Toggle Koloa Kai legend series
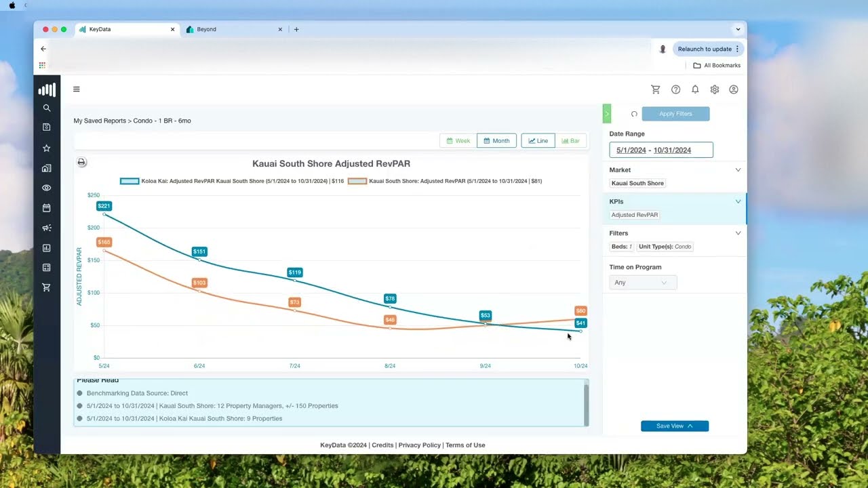Screen dimensions: 868x488 [x=232, y=181]
